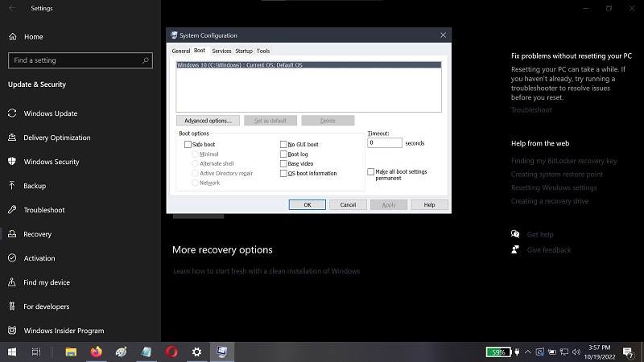Image resolution: width=644 pixels, height=362 pixels.
Task: Close the System Configuration dialog
Action: [x=443, y=35]
